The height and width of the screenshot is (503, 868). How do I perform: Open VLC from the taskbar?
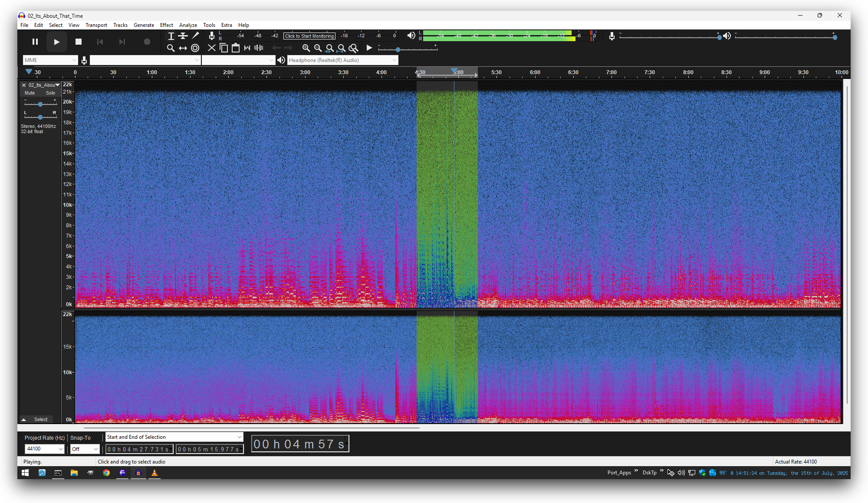[x=155, y=473]
